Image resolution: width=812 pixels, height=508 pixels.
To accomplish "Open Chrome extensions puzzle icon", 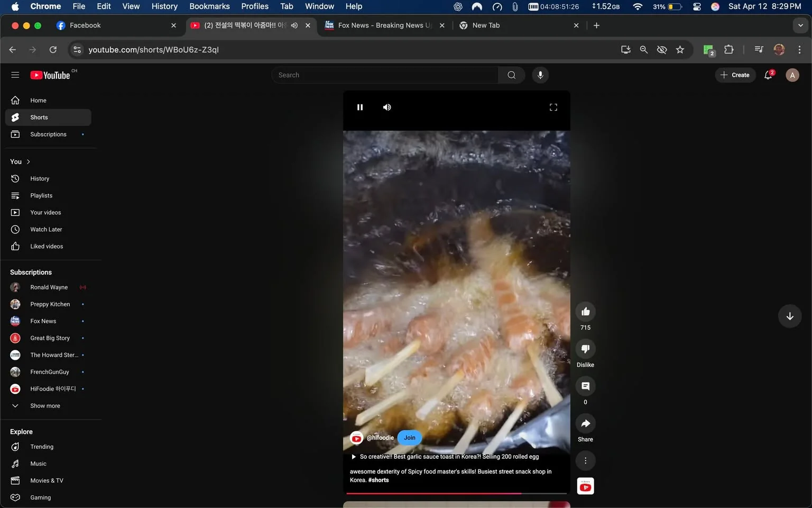I will [x=728, y=50].
